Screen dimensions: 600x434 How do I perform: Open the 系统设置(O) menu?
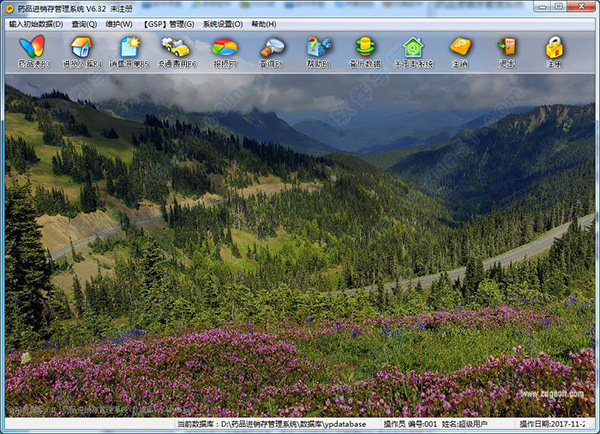point(222,23)
